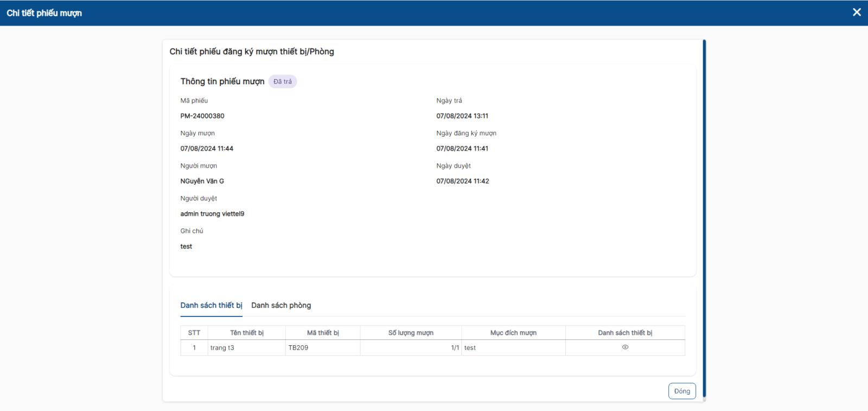Click the Ngày mượn field label

(197, 133)
